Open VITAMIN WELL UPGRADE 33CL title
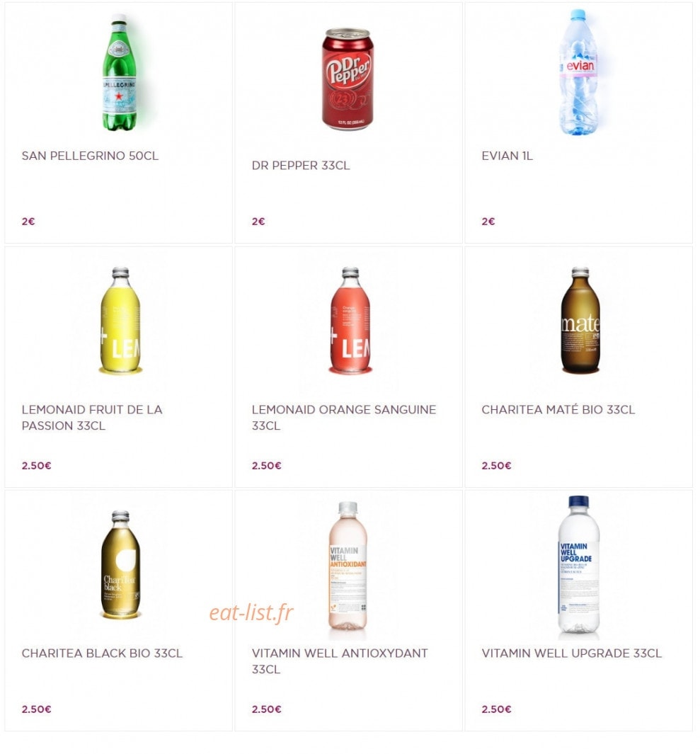The width and height of the screenshot is (700, 754). pos(572,653)
